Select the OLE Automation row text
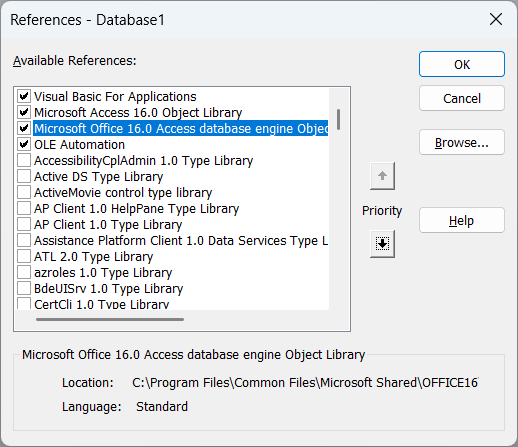518x447 pixels. (x=79, y=145)
